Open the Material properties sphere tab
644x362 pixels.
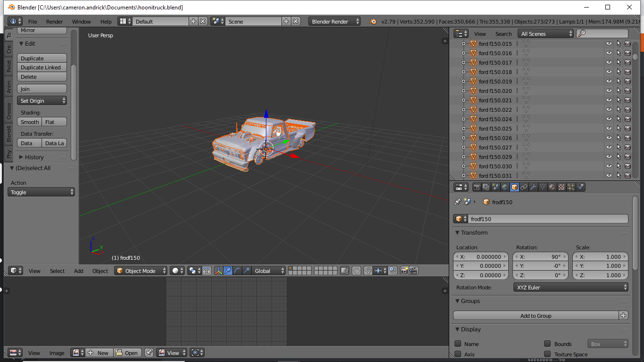tap(552, 187)
